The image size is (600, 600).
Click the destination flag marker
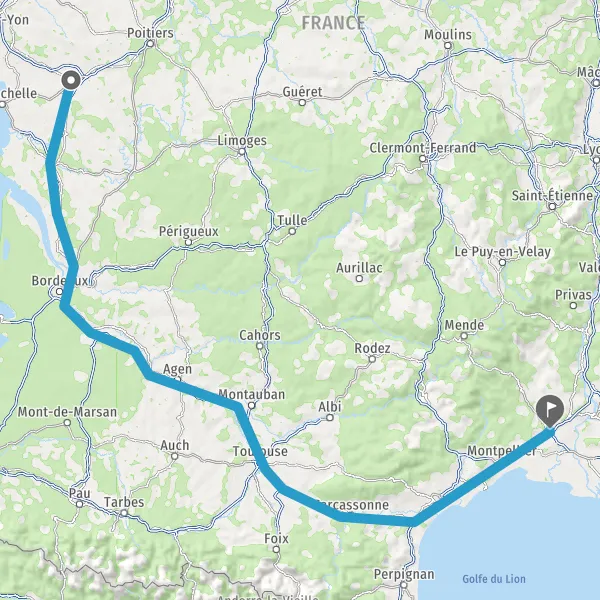tap(550, 411)
